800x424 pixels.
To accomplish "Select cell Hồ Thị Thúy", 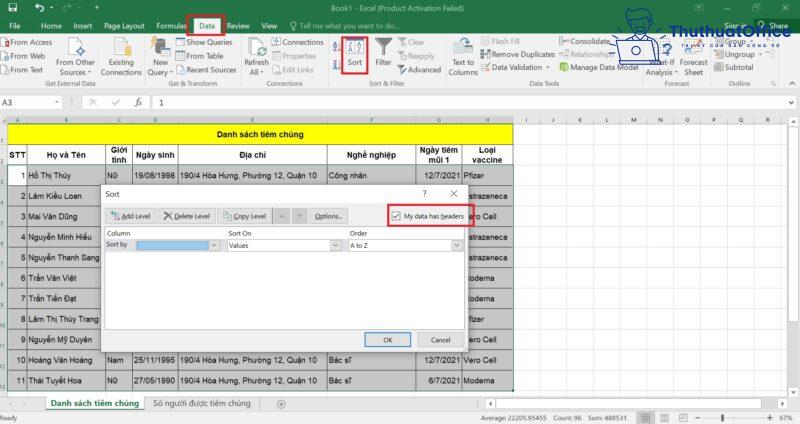I will pyautogui.click(x=66, y=176).
